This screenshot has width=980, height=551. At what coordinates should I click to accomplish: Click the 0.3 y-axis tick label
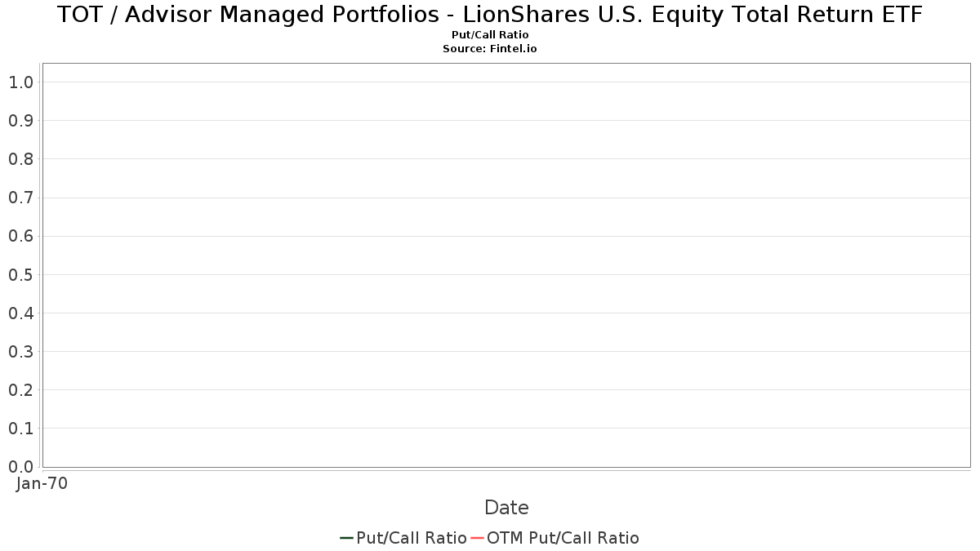(20, 352)
